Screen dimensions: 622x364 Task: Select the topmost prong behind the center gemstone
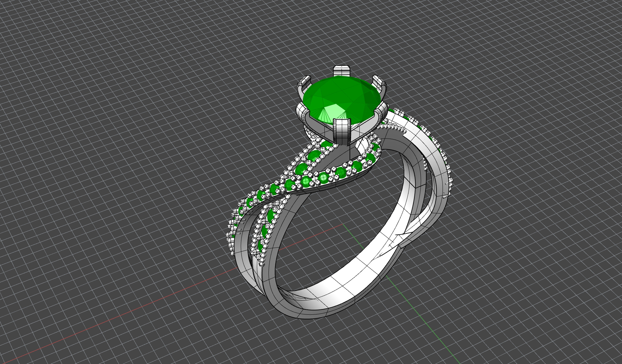341,71
